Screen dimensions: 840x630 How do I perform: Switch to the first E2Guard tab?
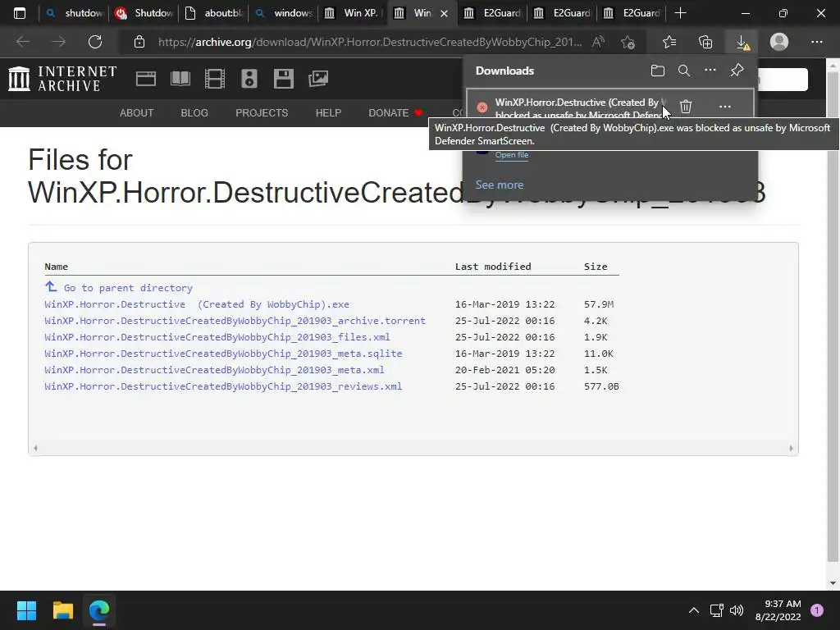[x=493, y=13]
